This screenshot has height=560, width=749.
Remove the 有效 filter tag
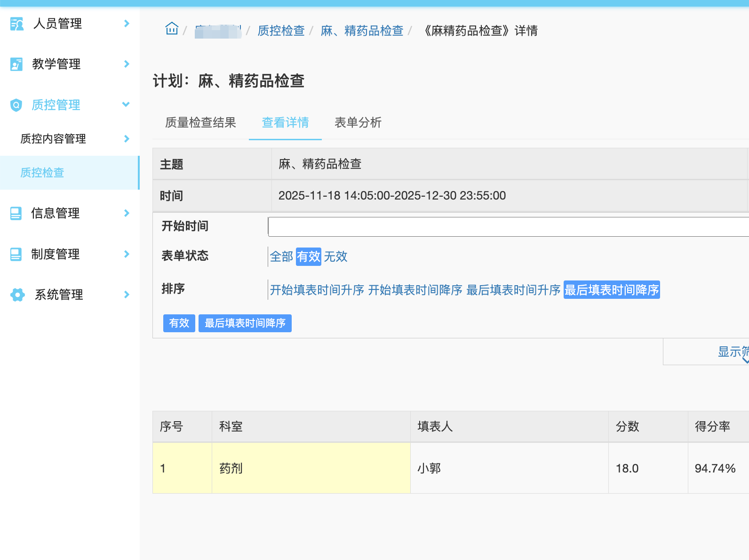[179, 323]
